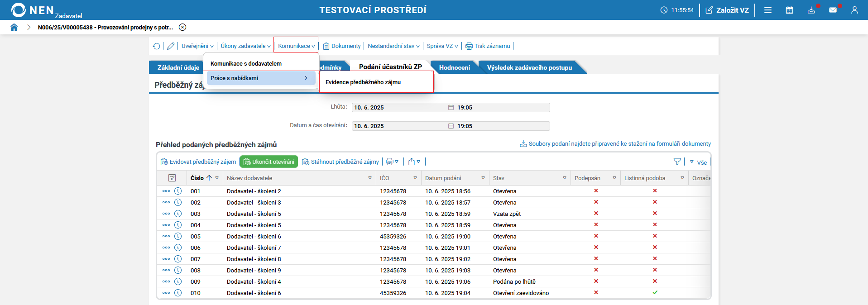Open the Správa VZ dropdown
868x305 pixels.
pos(442,46)
